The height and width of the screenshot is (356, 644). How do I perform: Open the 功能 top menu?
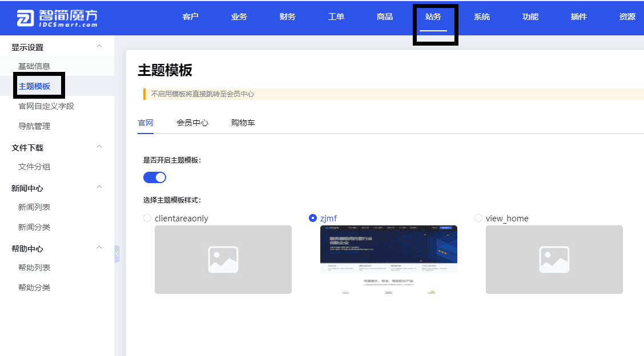pyautogui.click(x=530, y=17)
